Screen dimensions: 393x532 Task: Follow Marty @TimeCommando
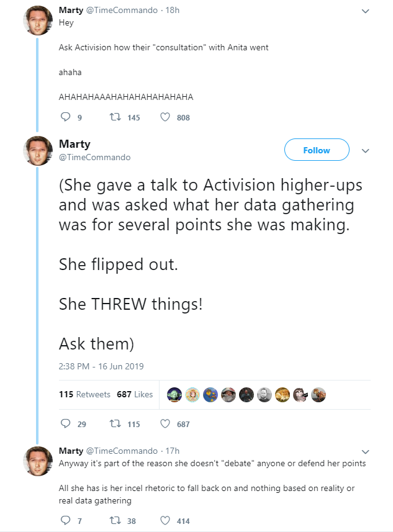point(317,150)
